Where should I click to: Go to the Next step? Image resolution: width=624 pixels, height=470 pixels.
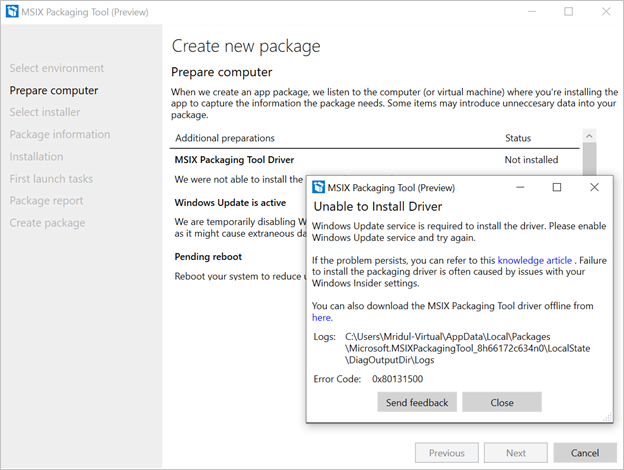pyautogui.click(x=516, y=453)
